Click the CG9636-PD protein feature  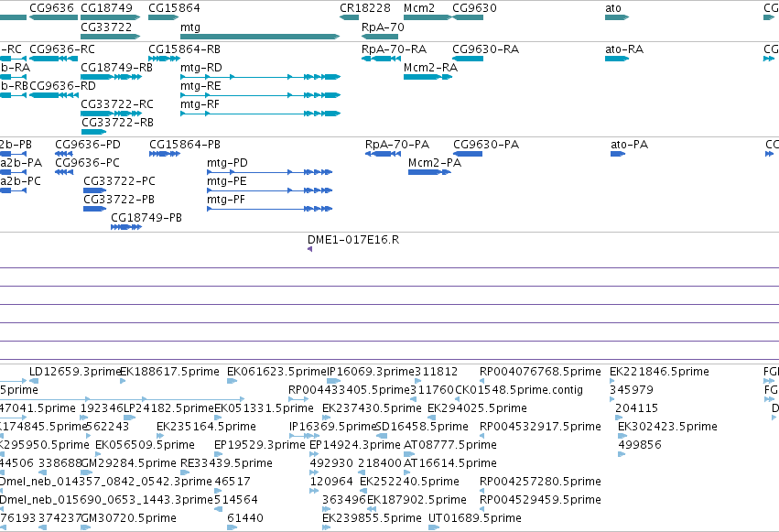64,154
